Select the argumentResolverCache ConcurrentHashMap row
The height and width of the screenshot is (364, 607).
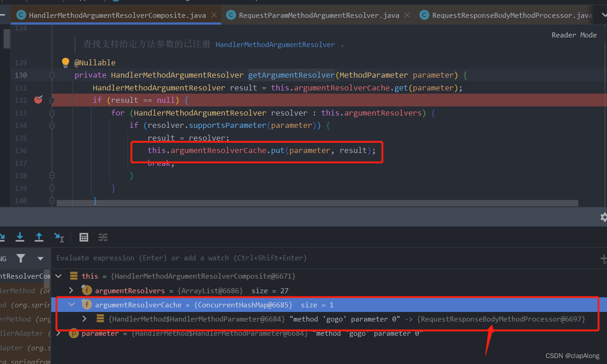tap(329, 305)
